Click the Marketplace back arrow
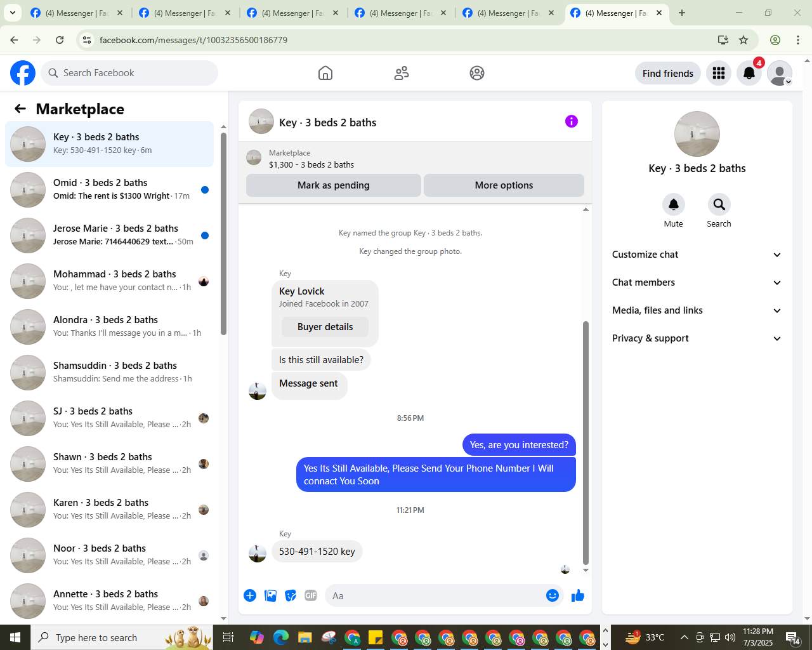This screenshot has height=650, width=812. tap(20, 109)
